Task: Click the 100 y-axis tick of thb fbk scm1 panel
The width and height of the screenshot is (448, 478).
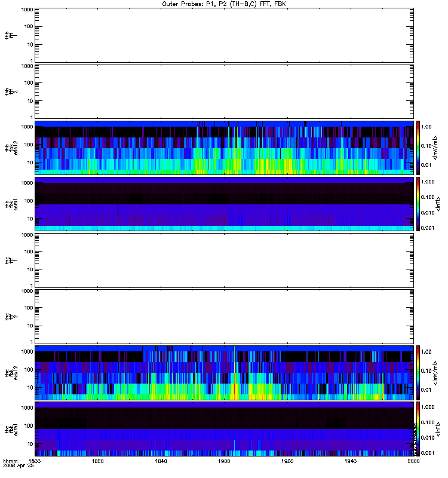Action: point(29,201)
